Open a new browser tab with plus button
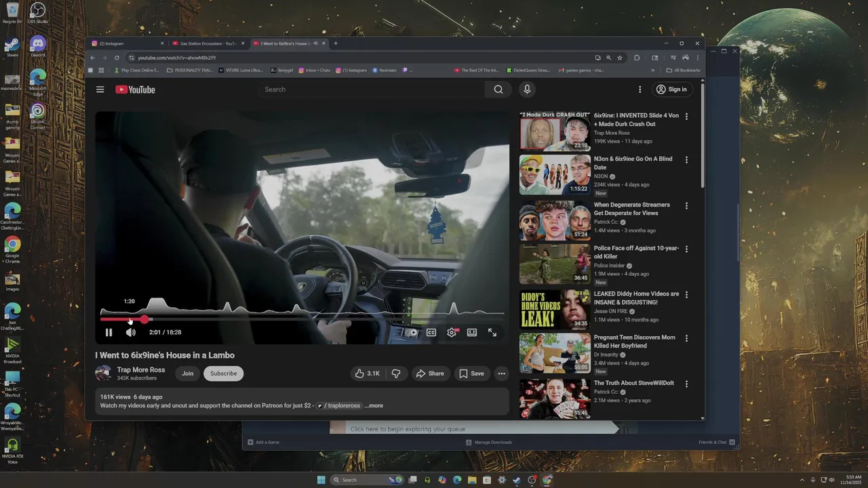 [x=336, y=43]
